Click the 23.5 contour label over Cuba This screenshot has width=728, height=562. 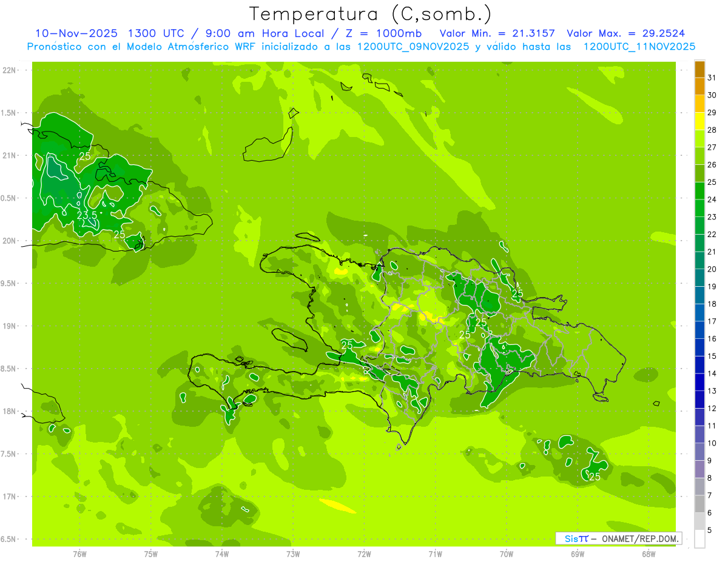coord(87,215)
